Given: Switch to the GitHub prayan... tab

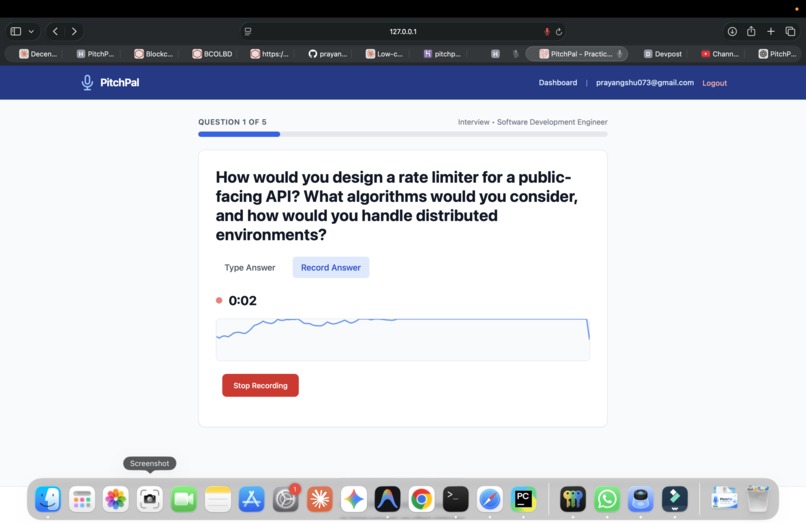Looking at the screenshot, I should 328,53.
